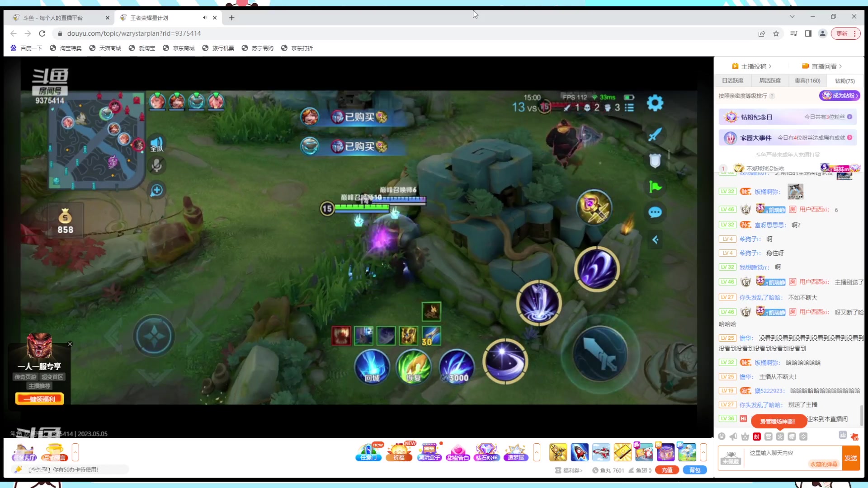Click the 祈福 blessing activity icon

399,452
